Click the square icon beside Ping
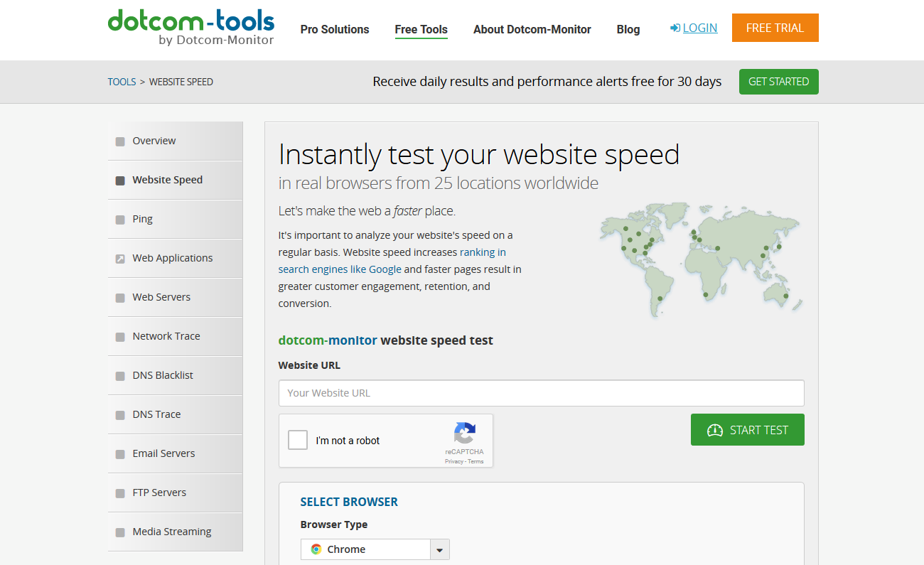This screenshot has height=565, width=924. pos(120,220)
